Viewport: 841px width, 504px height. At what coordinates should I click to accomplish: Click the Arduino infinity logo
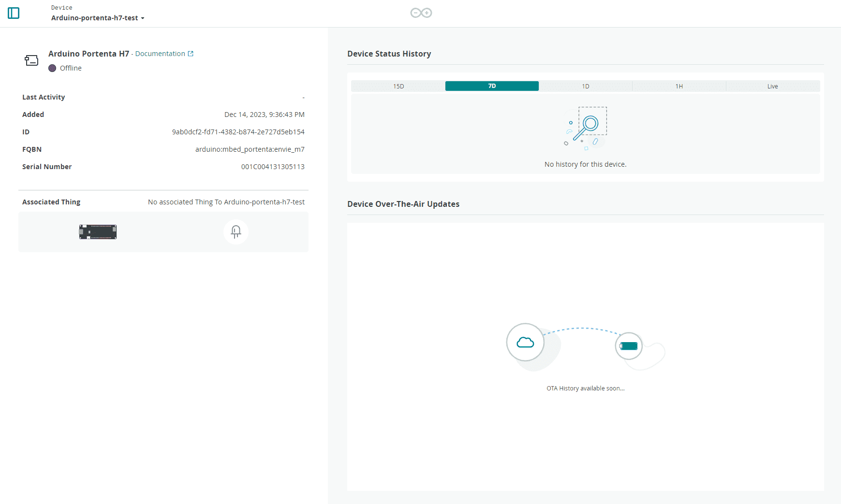pos(421,13)
